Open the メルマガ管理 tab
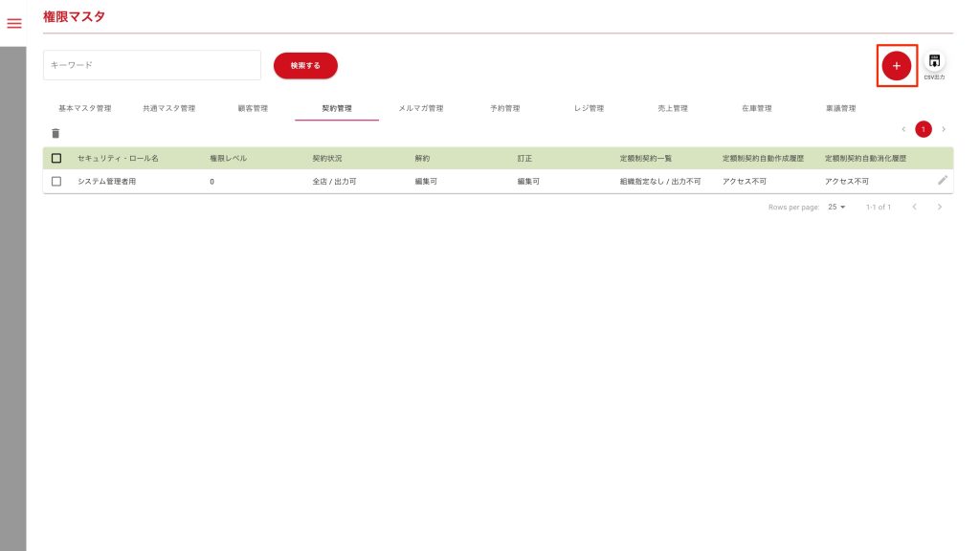Screen dimensions: 980x551 [421, 109]
